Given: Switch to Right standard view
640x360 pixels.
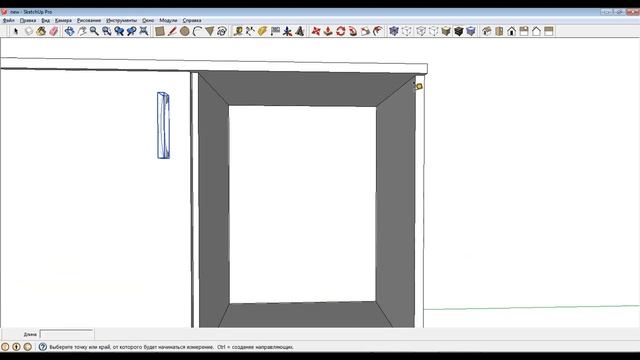Looking at the screenshot, I should coord(524,31).
